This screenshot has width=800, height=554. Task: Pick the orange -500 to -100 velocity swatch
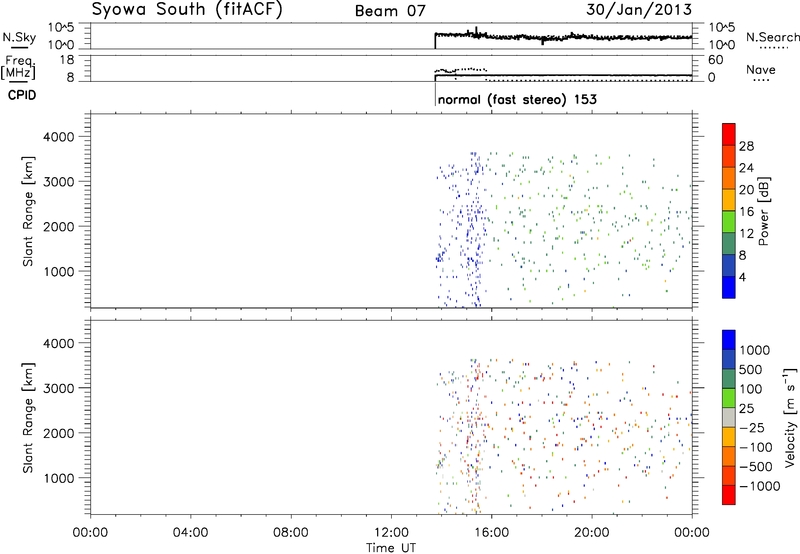(x=729, y=456)
